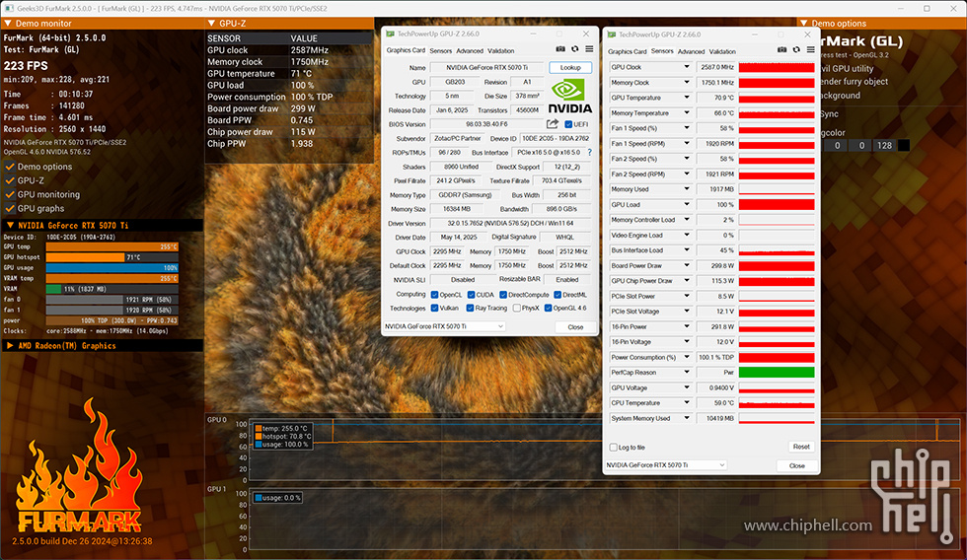Image resolution: width=967 pixels, height=560 pixels.
Task: Toggle the CUDA checkbox
Action: 471,295
